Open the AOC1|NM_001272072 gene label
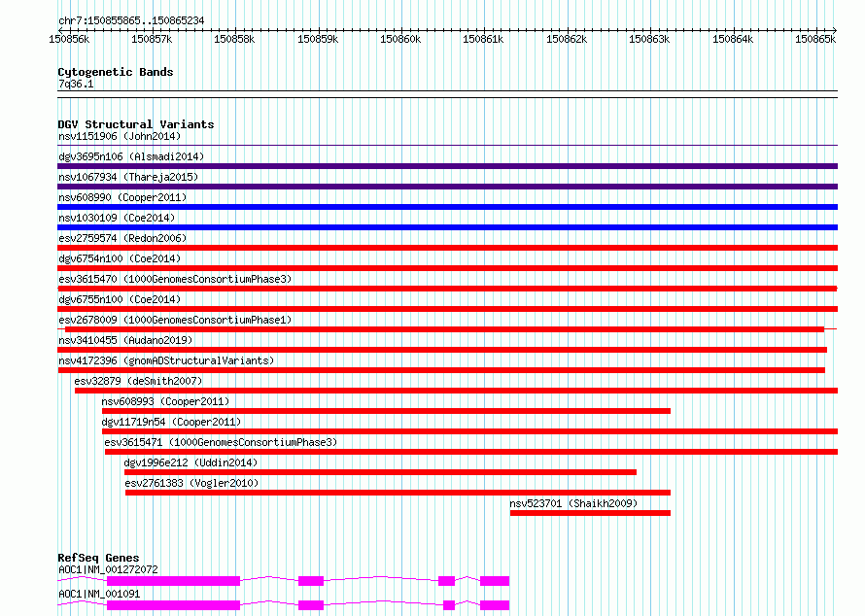 tap(108, 569)
